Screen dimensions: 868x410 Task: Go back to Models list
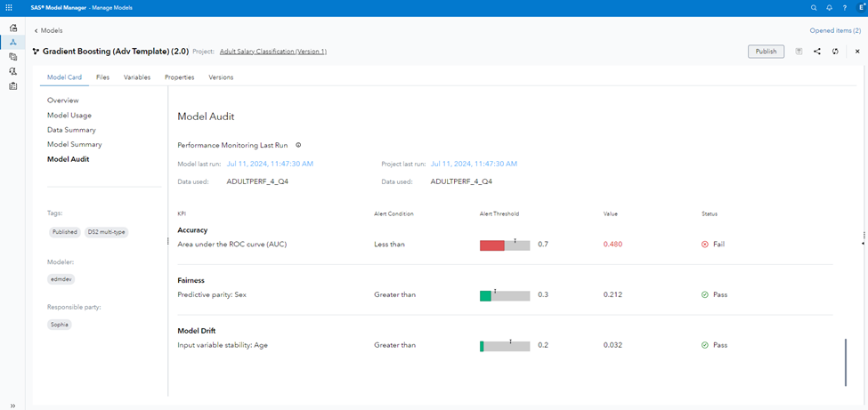[48, 30]
